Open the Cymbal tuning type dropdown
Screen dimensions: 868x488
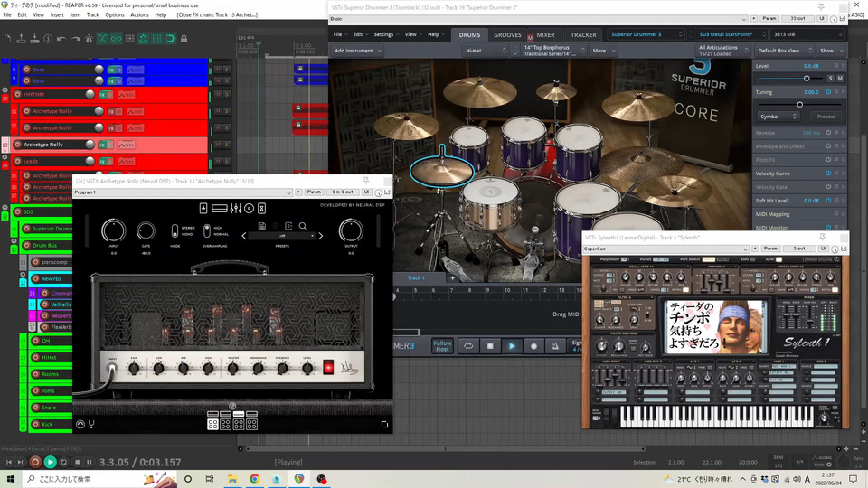(779, 117)
